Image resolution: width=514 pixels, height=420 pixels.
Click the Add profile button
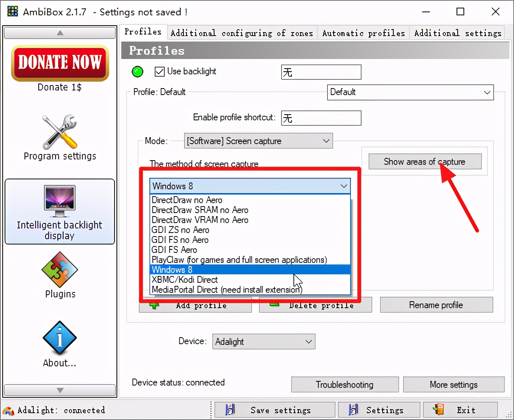tap(195, 305)
